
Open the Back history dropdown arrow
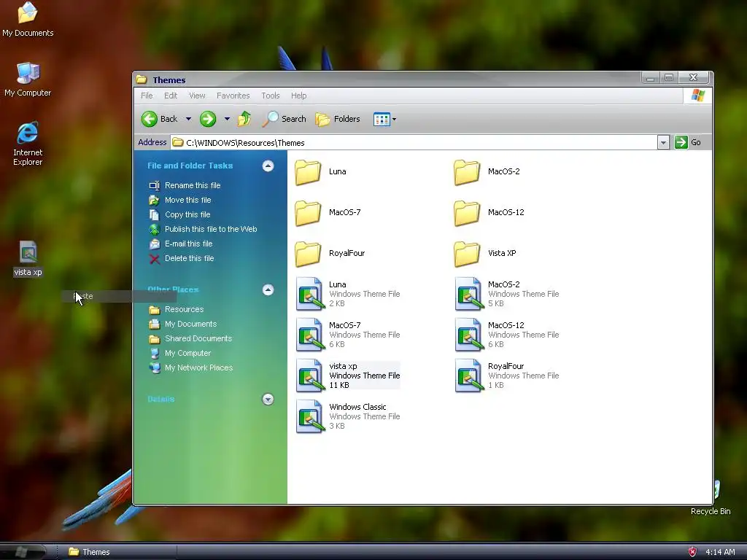tap(189, 119)
